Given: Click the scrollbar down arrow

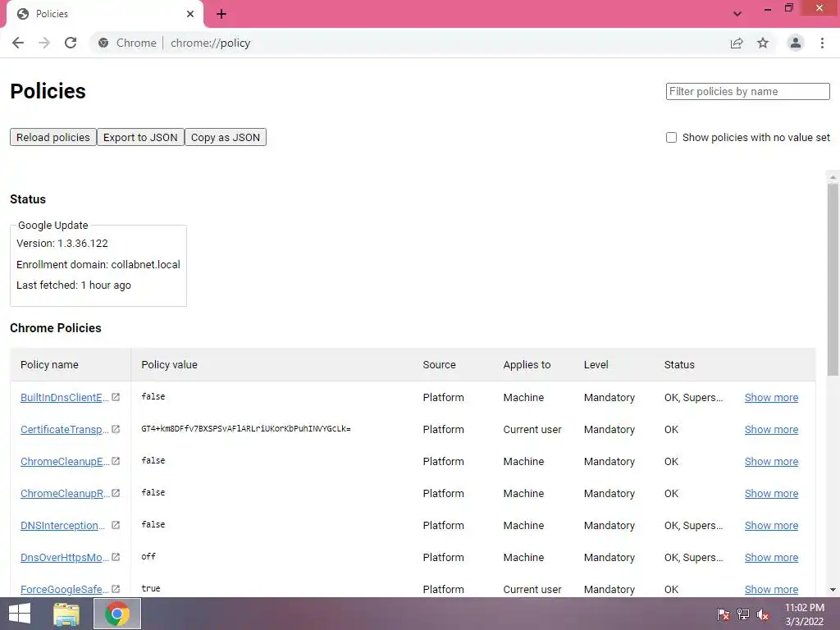Looking at the screenshot, I should 833,590.
